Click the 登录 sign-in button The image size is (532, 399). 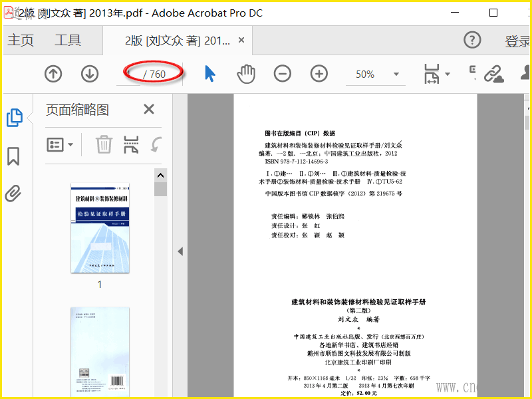(x=517, y=41)
